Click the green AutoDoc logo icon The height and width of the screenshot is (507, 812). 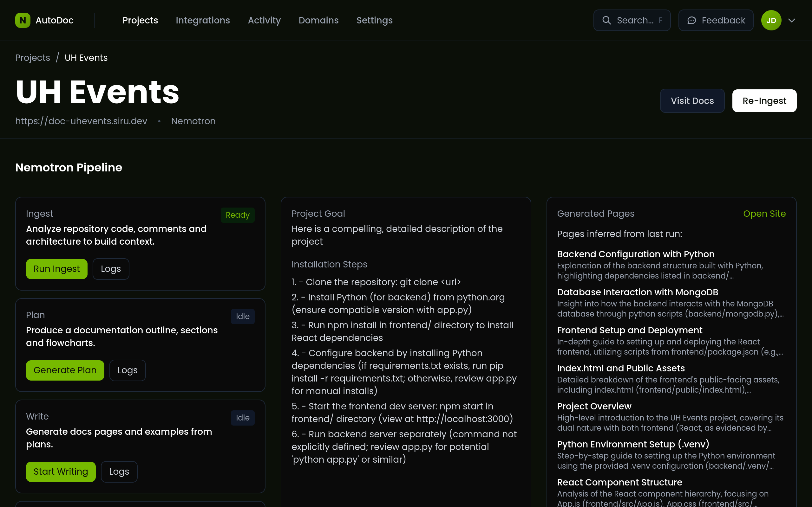coord(23,21)
